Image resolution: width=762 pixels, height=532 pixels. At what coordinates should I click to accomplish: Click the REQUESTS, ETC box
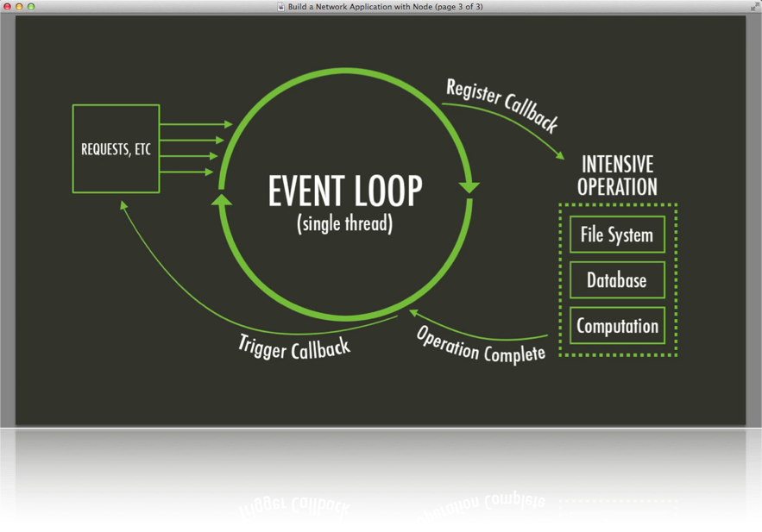116,148
